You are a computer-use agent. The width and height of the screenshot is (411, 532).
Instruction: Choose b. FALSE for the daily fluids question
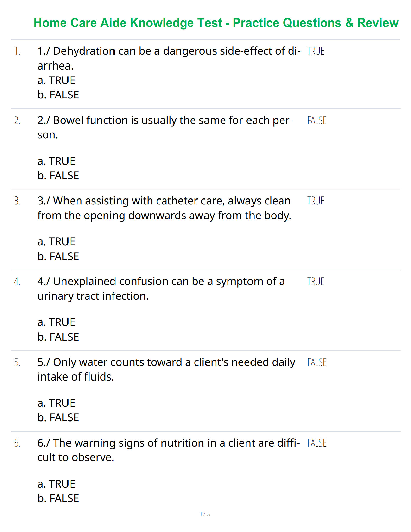[58, 418]
